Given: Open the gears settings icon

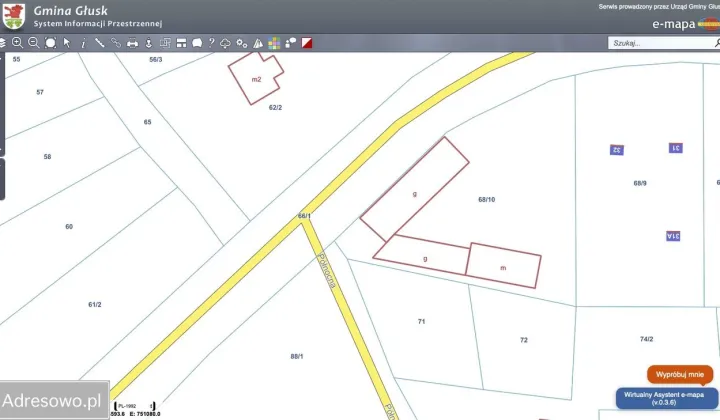Looking at the screenshot, I should point(242,43).
